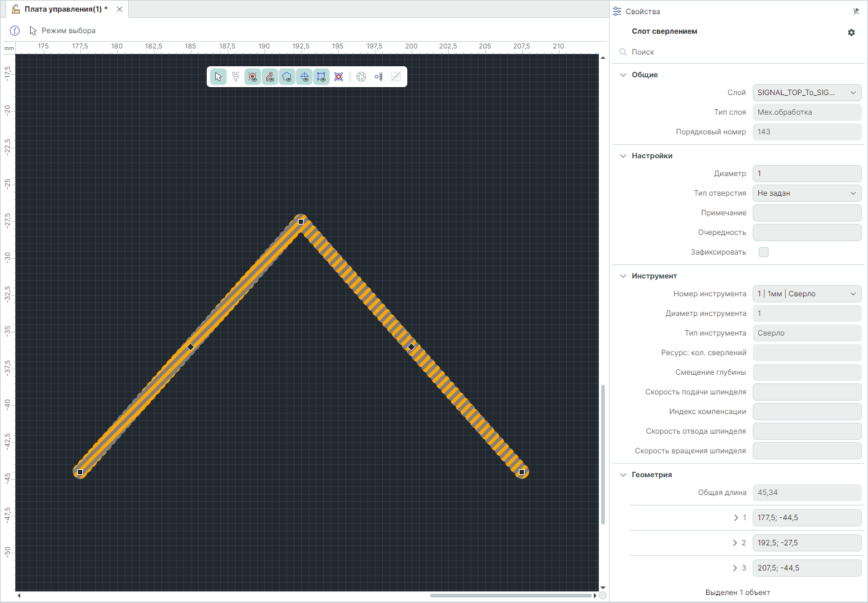
Task: Click the Скорость подачи шпинделя field
Action: 807,392
